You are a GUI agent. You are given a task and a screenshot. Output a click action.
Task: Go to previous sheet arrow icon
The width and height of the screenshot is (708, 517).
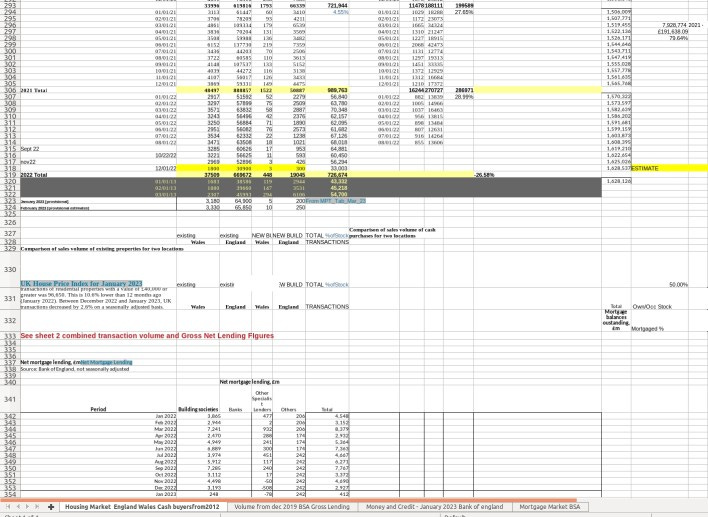18,507
